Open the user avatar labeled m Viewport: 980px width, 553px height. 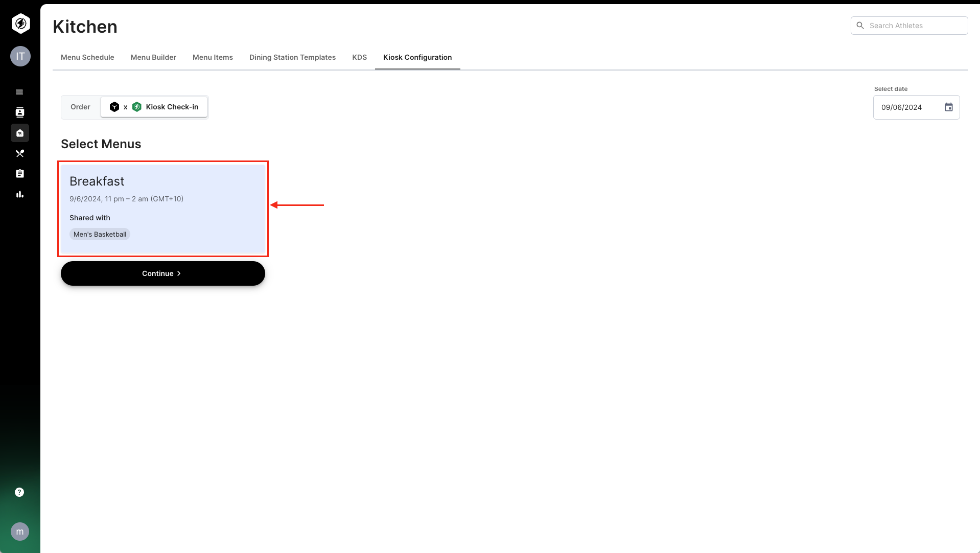20,532
